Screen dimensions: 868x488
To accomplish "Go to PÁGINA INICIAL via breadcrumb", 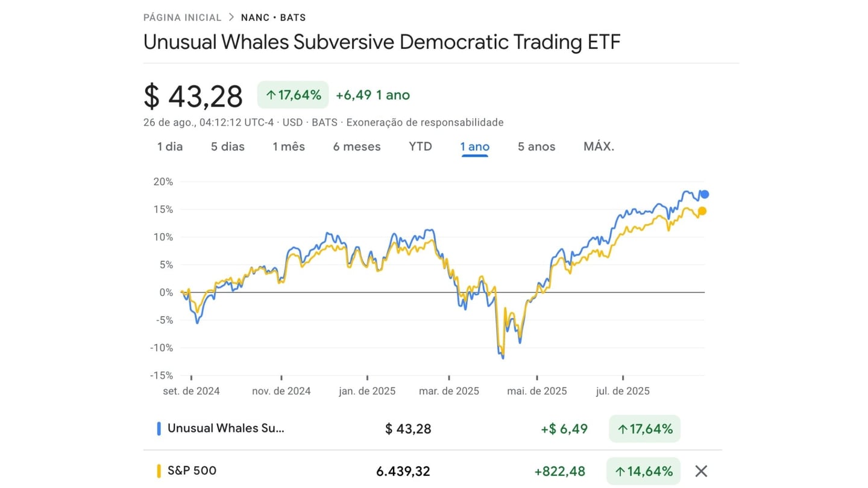I will (x=183, y=17).
